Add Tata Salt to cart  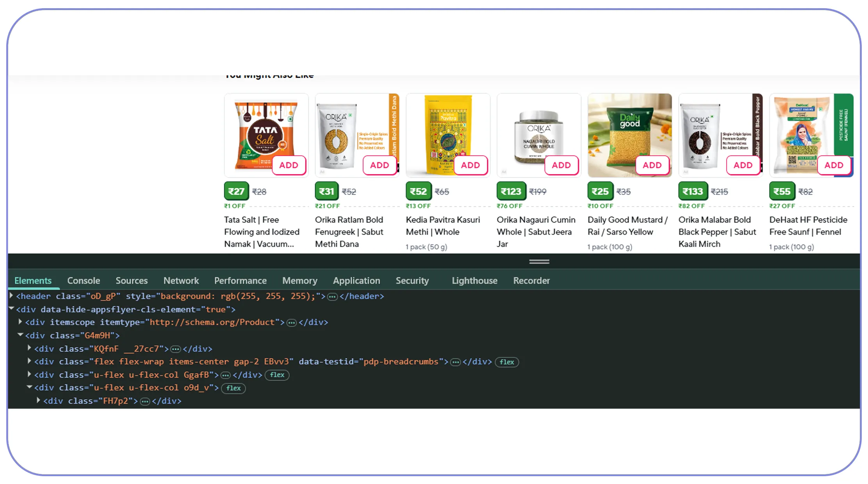[x=289, y=165]
